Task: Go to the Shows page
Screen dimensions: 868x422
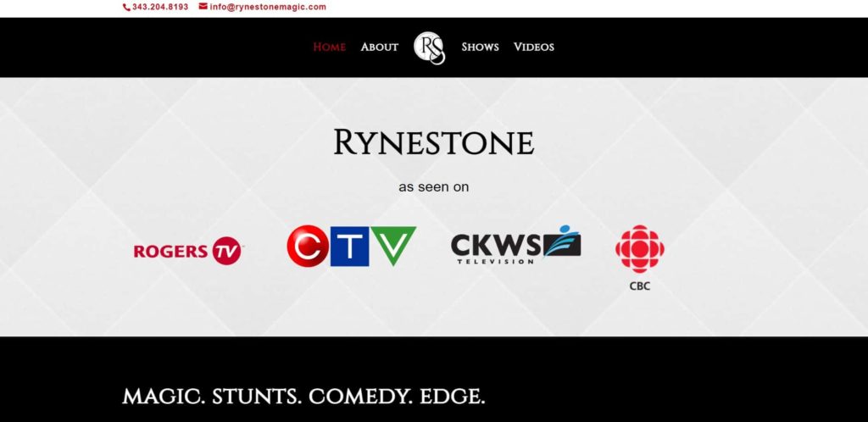Action: 480,47
